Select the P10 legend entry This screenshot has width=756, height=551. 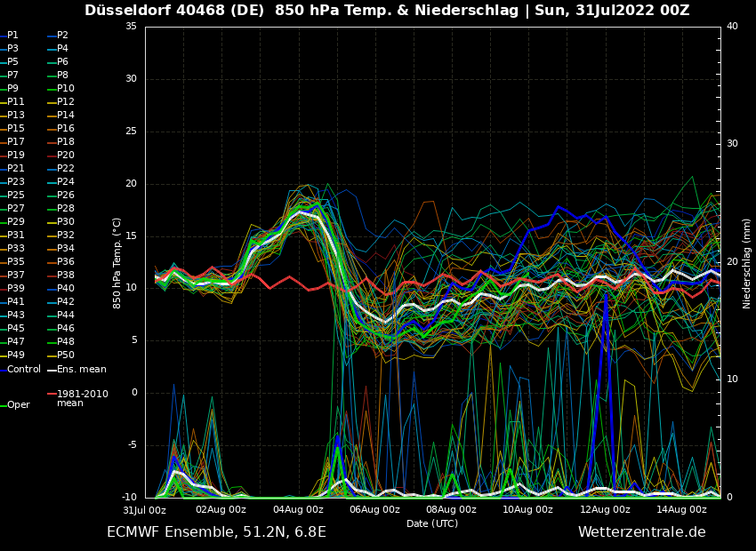tap(65, 89)
